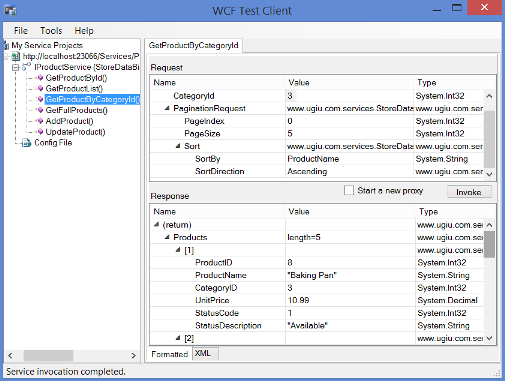
Task: Click the Service invocation completed status text
Action: [66, 372]
